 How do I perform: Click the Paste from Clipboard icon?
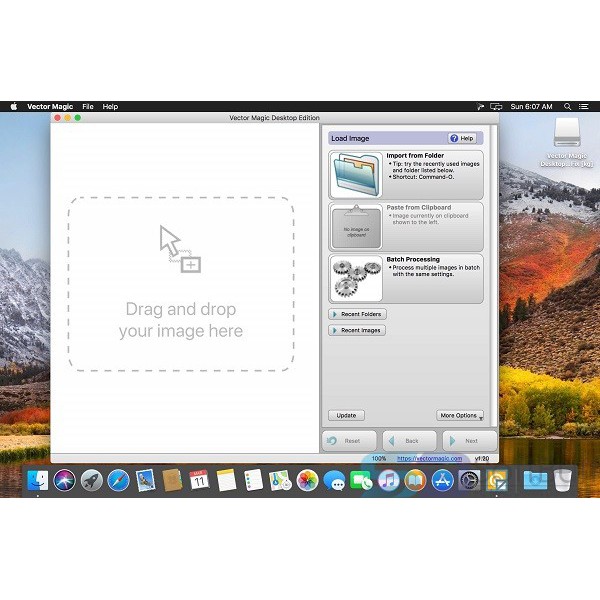pyautogui.click(x=356, y=227)
